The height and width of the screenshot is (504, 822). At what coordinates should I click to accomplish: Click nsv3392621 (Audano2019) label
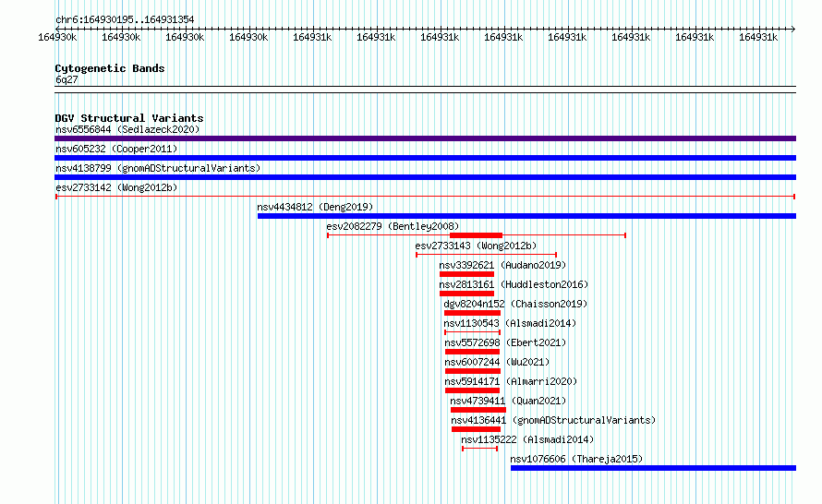502,265
